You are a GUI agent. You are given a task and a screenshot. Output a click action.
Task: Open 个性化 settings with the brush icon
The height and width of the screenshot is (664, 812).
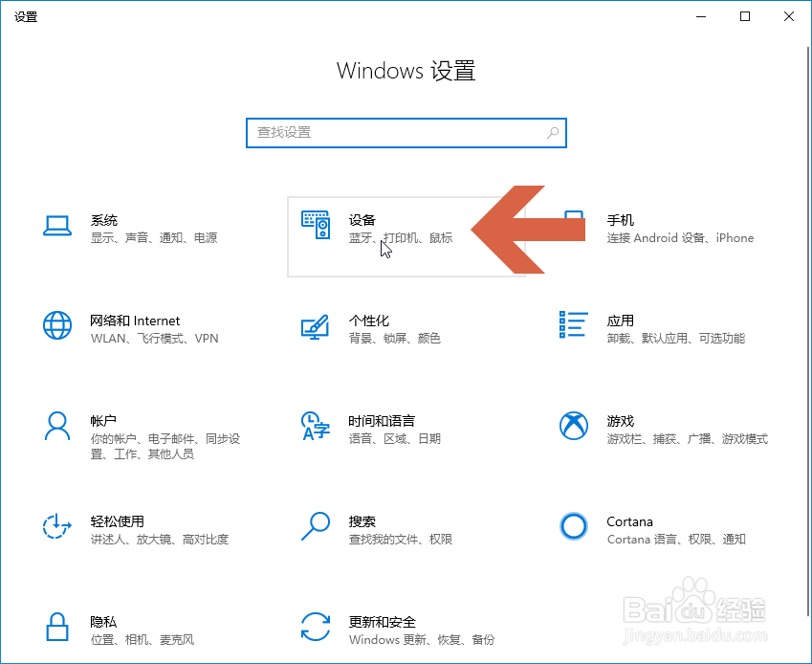click(x=316, y=326)
